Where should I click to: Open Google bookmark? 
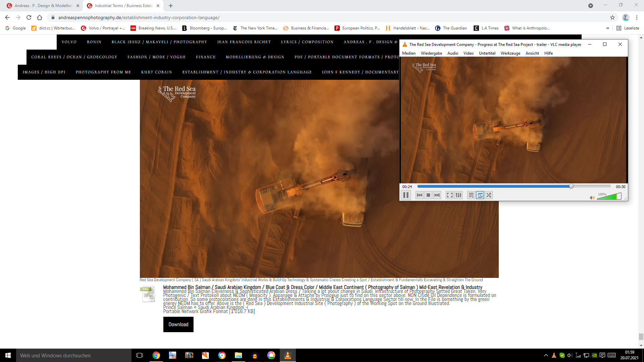tap(15, 28)
